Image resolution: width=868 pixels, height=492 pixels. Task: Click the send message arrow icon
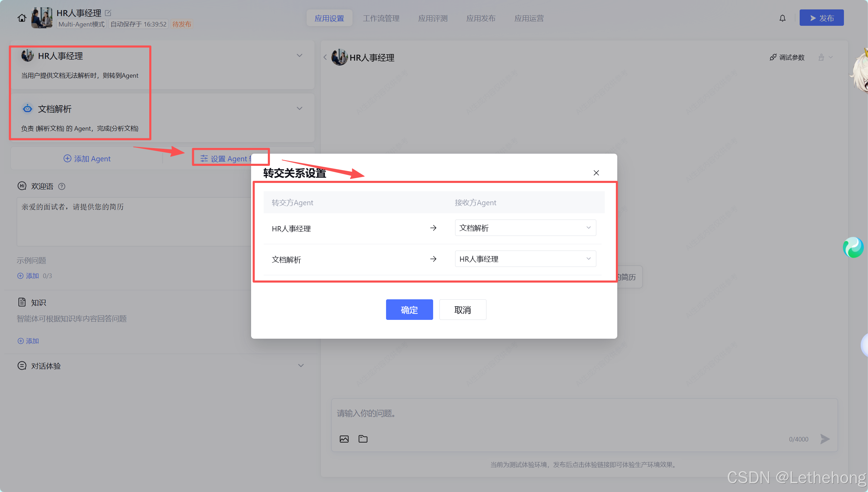point(825,439)
